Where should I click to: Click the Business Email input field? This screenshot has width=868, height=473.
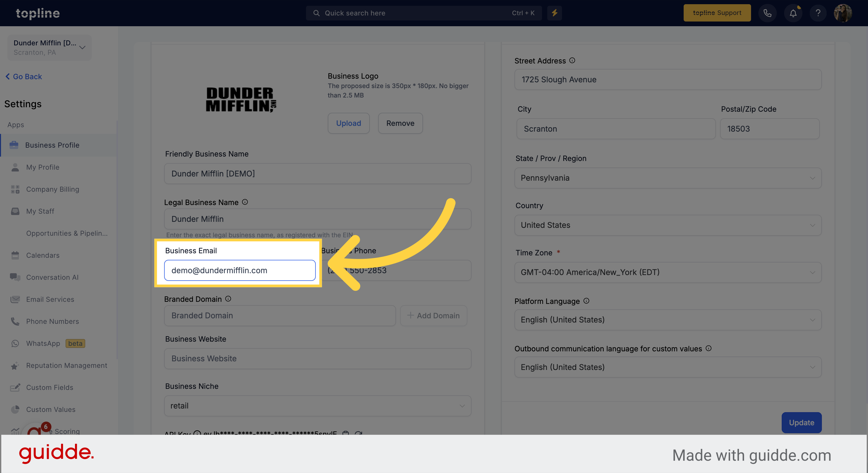[x=240, y=270]
